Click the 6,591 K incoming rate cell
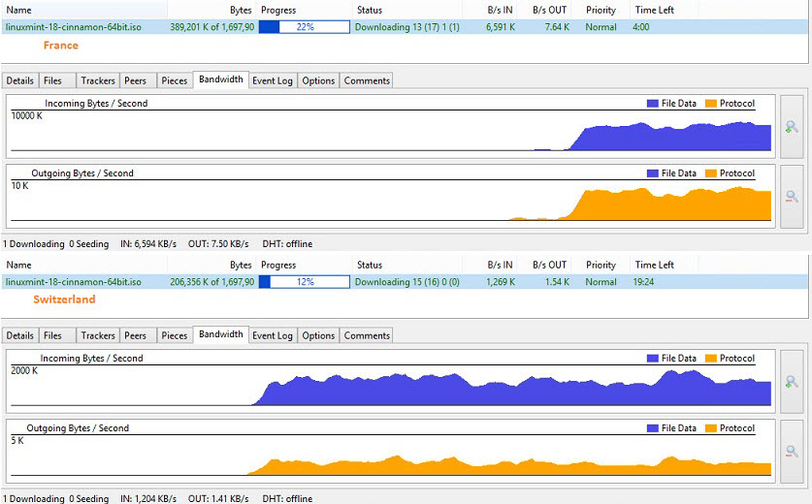This screenshot has width=812, height=504. [x=501, y=27]
